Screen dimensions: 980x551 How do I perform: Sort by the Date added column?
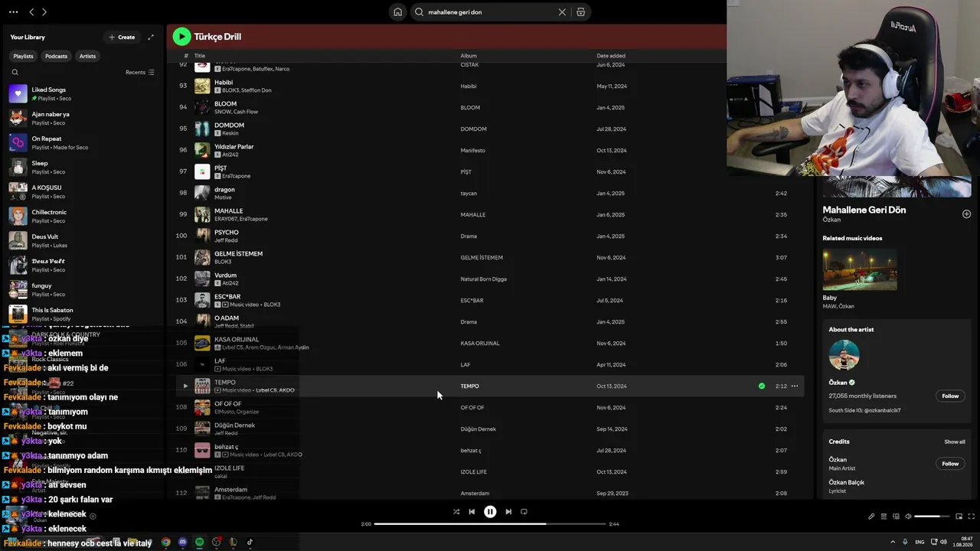611,56
